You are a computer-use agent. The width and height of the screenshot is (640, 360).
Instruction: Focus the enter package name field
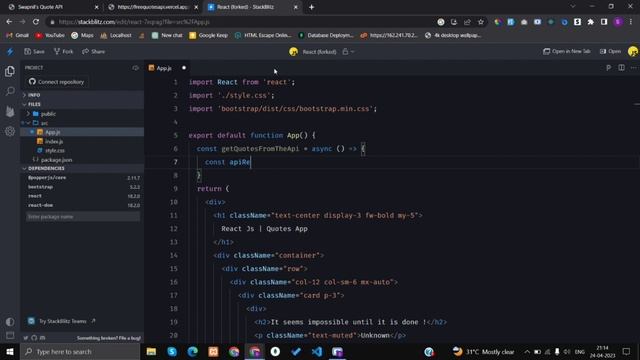click(82, 217)
